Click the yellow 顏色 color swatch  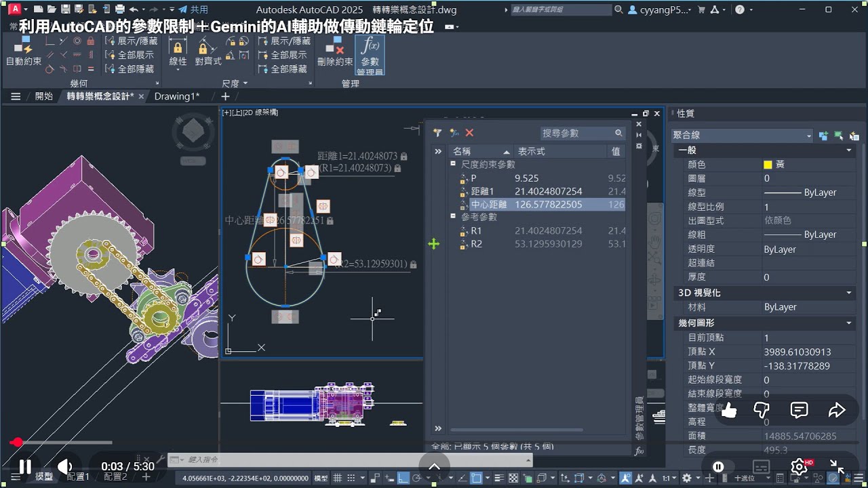[x=768, y=165]
